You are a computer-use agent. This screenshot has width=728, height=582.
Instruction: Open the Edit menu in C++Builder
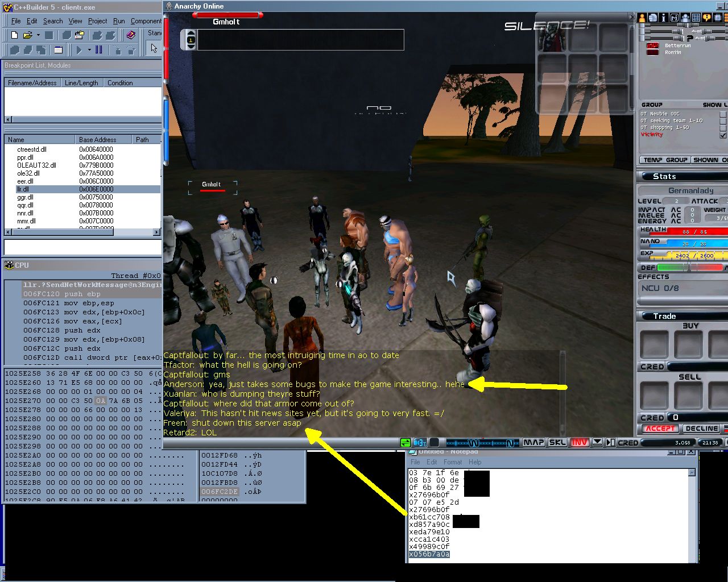[x=32, y=21]
